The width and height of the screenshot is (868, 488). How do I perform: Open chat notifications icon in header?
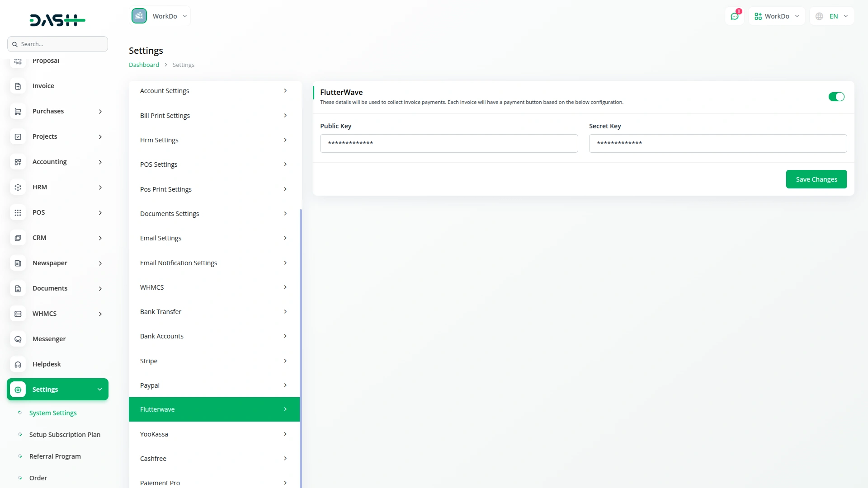click(x=735, y=16)
